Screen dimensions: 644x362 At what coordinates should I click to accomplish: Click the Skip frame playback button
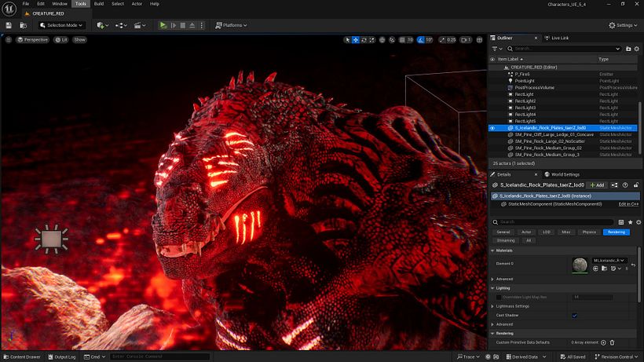click(x=174, y=25)
